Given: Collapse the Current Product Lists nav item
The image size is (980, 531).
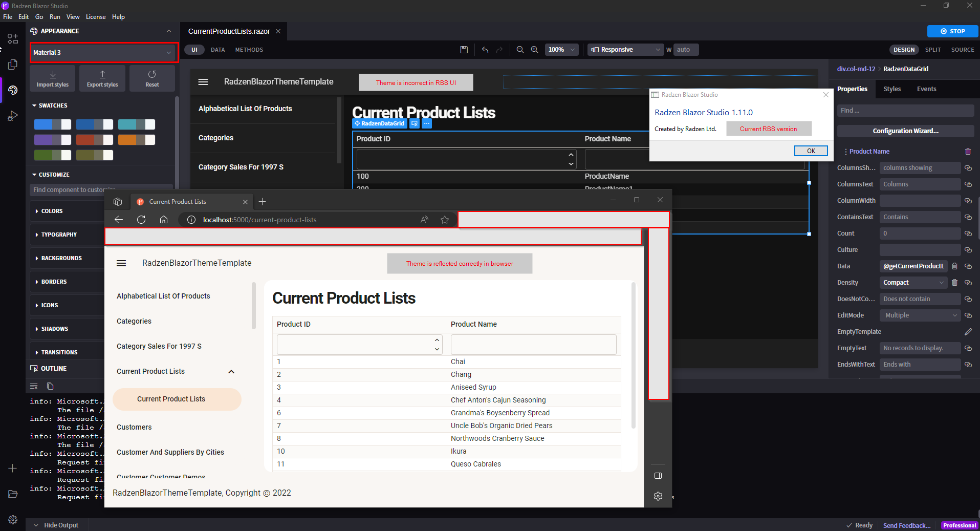Looking at the screenshot, I should point(231,371).
